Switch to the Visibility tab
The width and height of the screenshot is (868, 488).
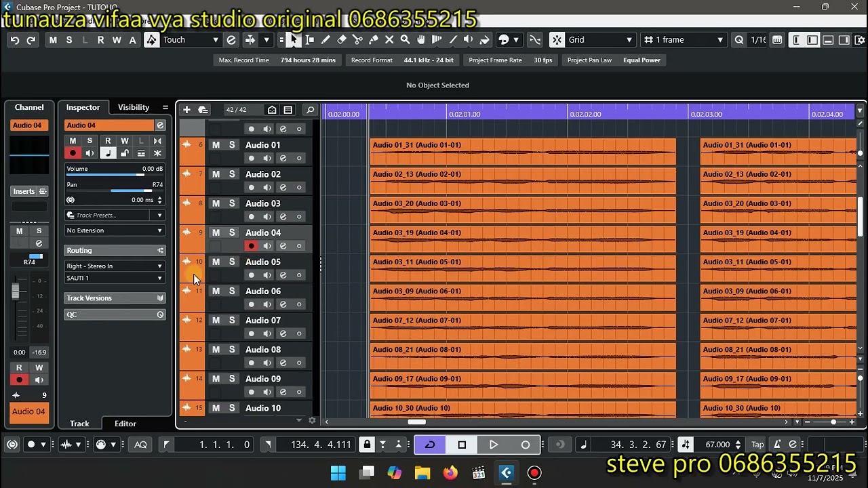point(134,107)
